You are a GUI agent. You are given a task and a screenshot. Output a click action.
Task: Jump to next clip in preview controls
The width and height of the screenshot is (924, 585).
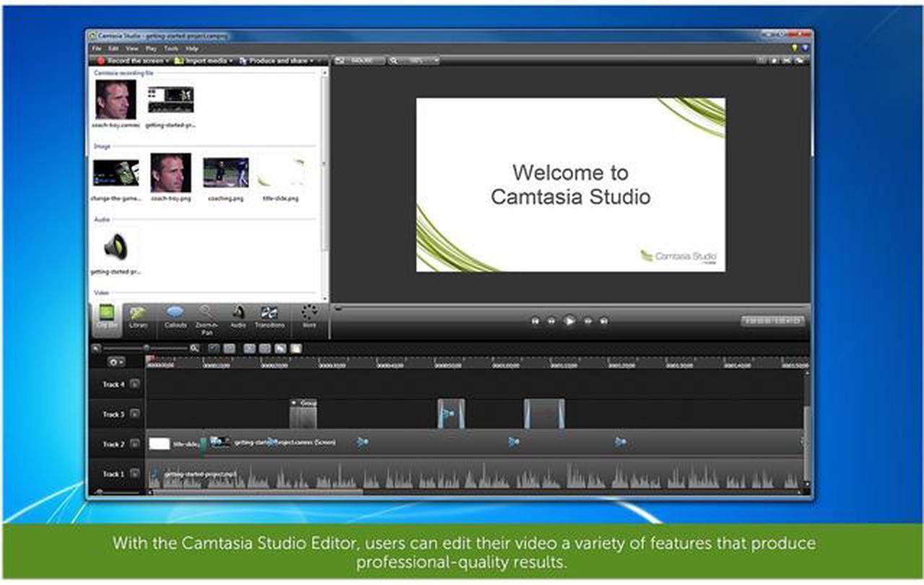pos(604,322)
